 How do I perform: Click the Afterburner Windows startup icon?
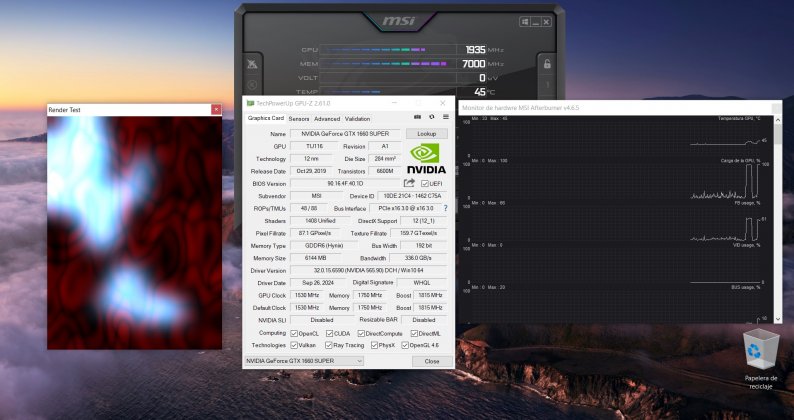(x=525, y=22)
